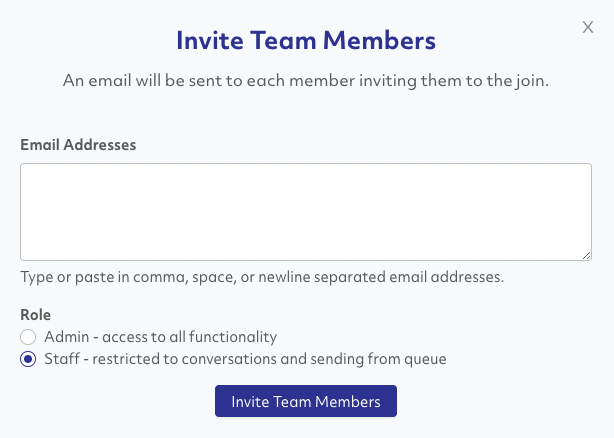Click the "Email Addresses" field label
This screenshot has height=438, width=614.
[78, 144]
